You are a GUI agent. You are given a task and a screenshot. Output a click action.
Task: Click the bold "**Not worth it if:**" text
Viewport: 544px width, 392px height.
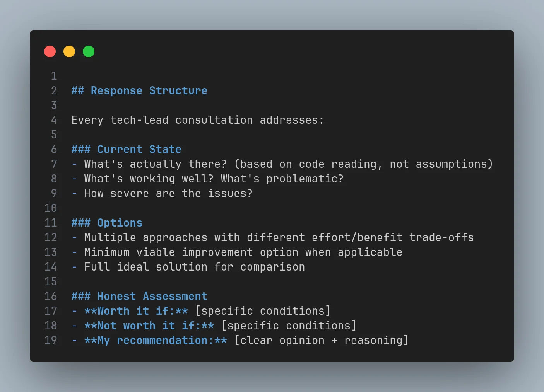point(149,326)
